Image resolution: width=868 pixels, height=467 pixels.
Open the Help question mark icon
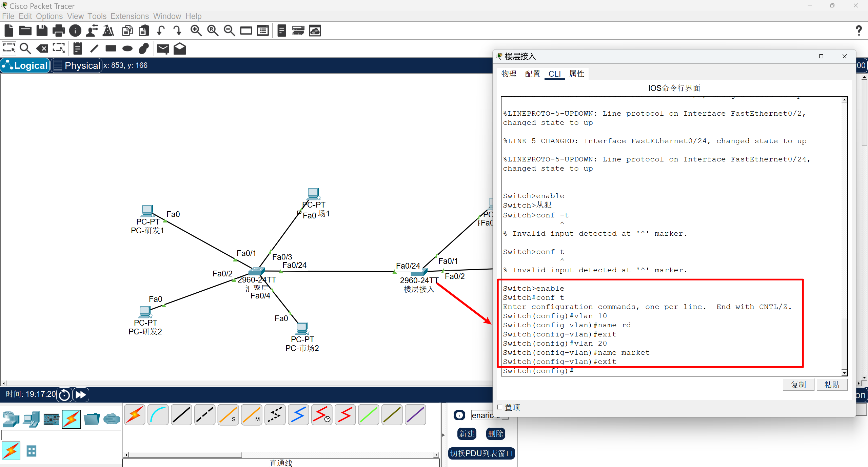859,31
